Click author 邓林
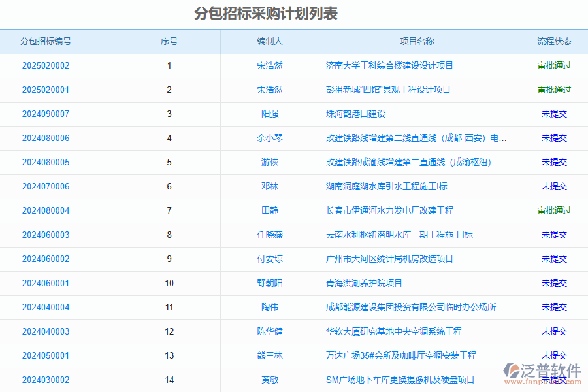Viewport: 588px width, 392px height. coord(270,186)
